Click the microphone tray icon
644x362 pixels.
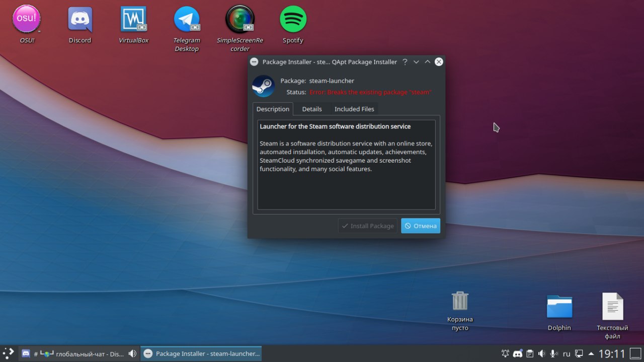[x=554, y=353]
